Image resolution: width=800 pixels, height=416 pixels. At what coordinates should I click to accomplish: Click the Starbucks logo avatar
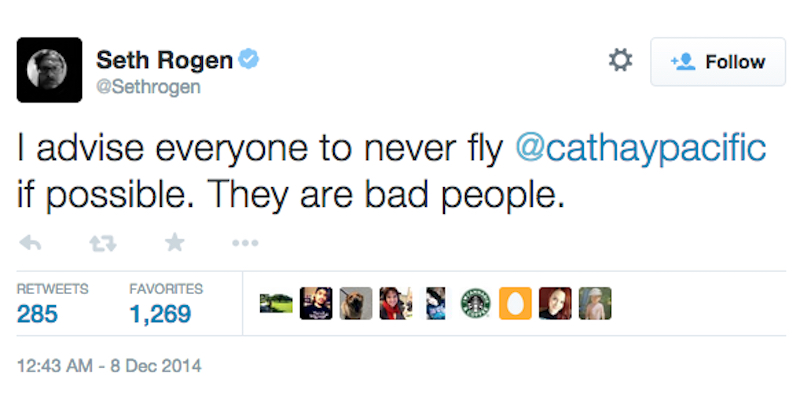476,304
